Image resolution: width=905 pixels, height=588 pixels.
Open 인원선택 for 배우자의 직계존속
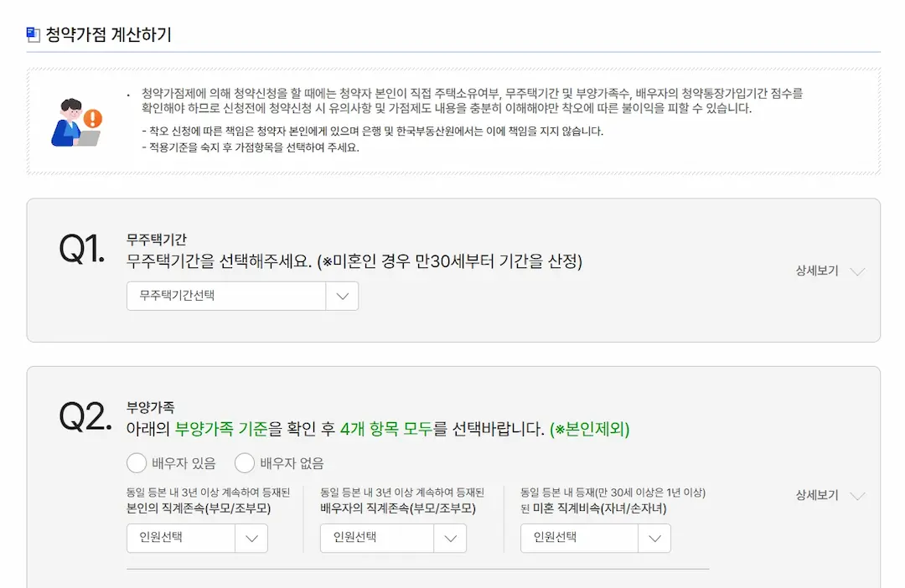click(x=393, y=538)
